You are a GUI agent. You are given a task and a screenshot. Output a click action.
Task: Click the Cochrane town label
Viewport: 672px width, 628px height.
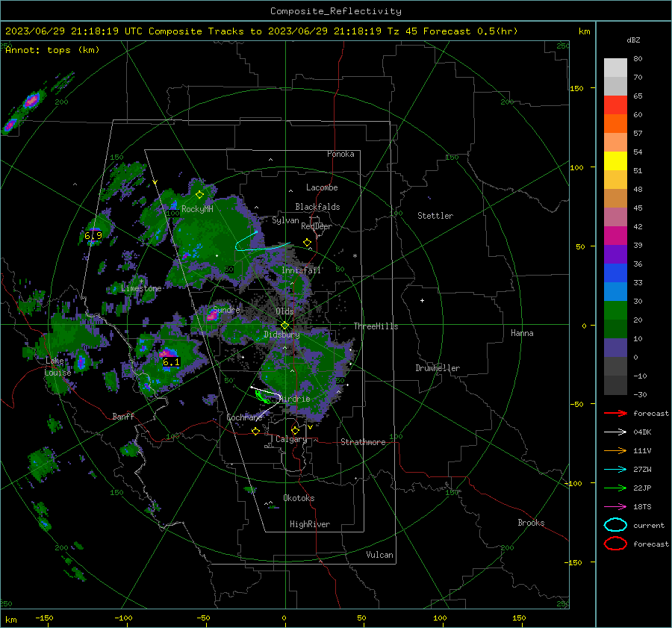[244, 417]
